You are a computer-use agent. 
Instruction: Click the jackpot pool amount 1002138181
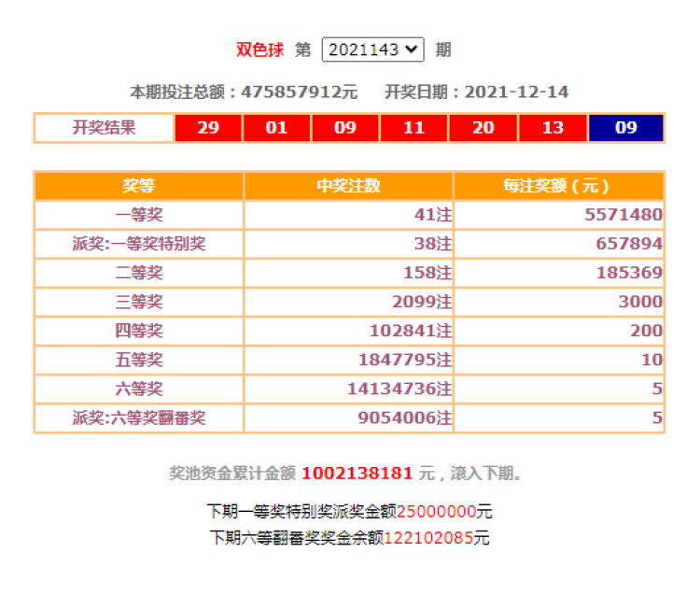pyautogui.click(x=357, y=473)
